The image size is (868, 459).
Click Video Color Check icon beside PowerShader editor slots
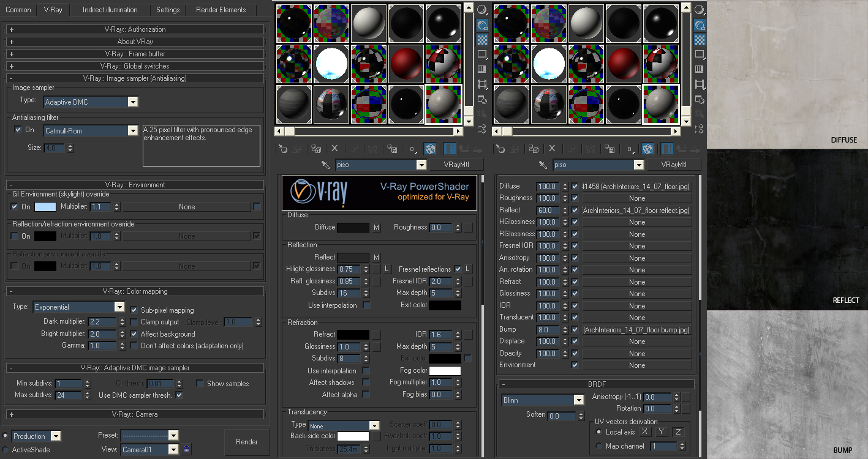[482, 69]
